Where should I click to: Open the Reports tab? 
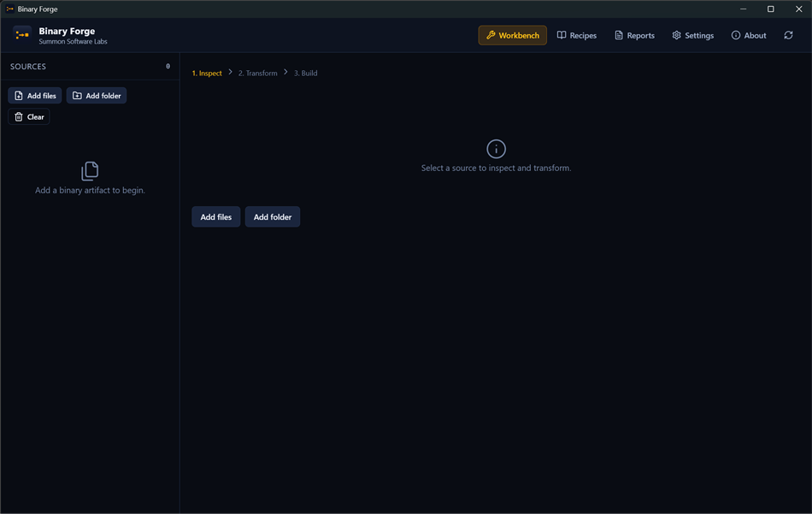point(634,35)
